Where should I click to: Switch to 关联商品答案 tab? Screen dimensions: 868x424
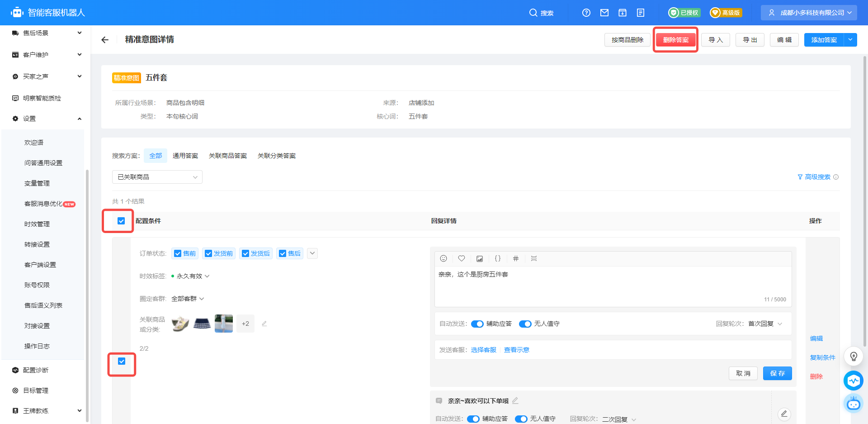point(228,156)
